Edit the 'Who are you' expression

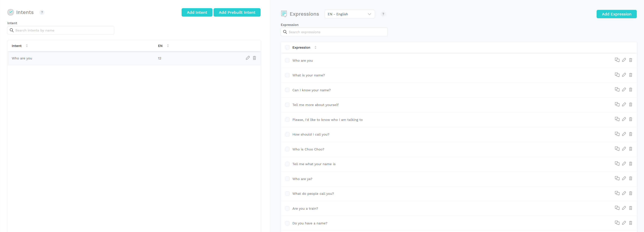(x=624, y=60)
